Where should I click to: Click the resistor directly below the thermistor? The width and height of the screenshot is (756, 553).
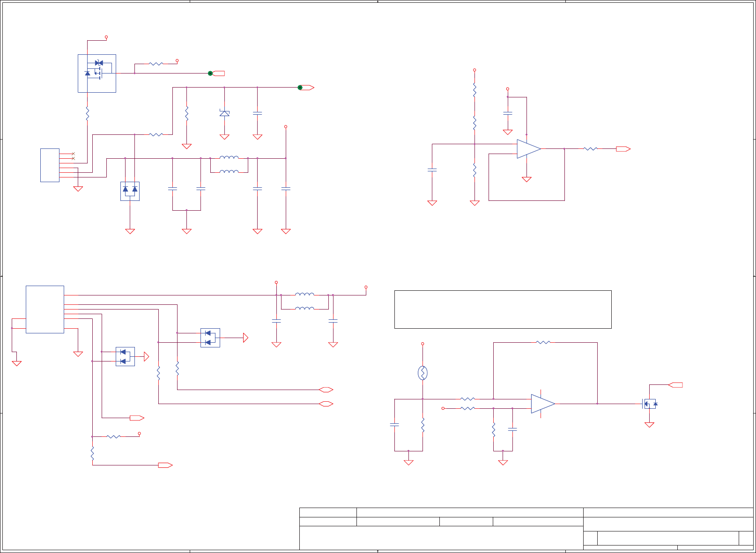(422, 425)
